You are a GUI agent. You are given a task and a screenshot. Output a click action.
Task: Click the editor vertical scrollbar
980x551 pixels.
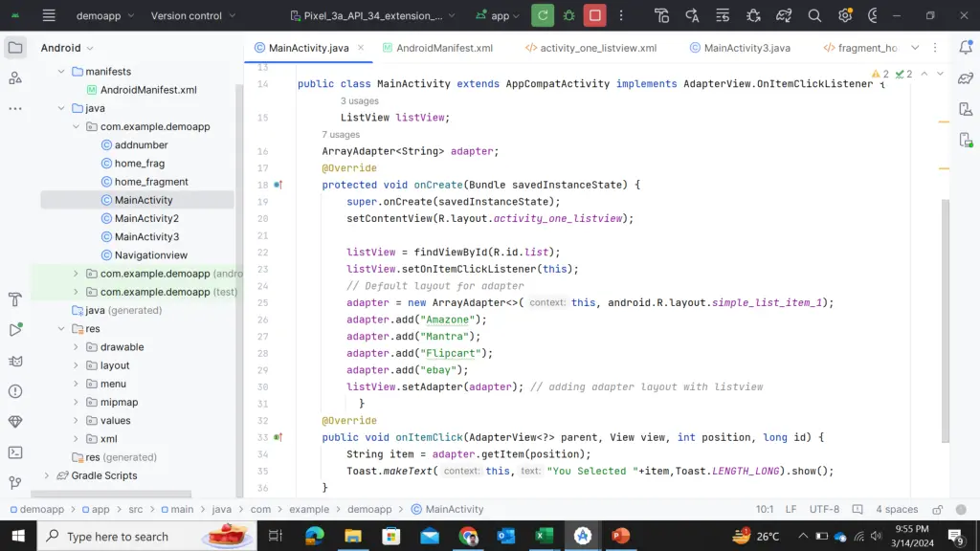[x=945, y=320]
